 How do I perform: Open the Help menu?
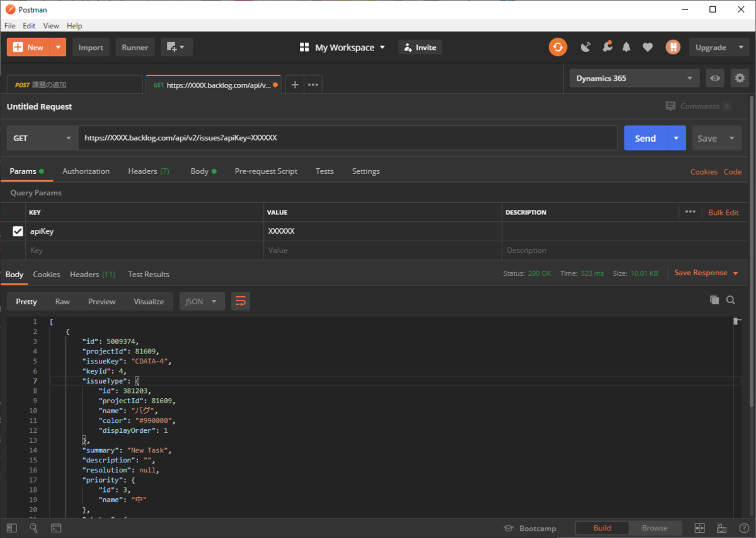point(74,26)
